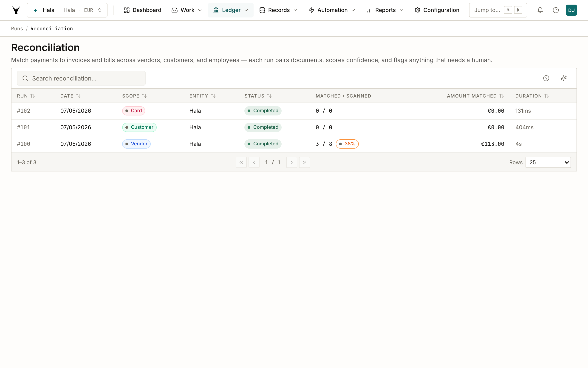The image size is (588, 368).
Task: Open help from the top bar
Action: [x=556, y=10]
